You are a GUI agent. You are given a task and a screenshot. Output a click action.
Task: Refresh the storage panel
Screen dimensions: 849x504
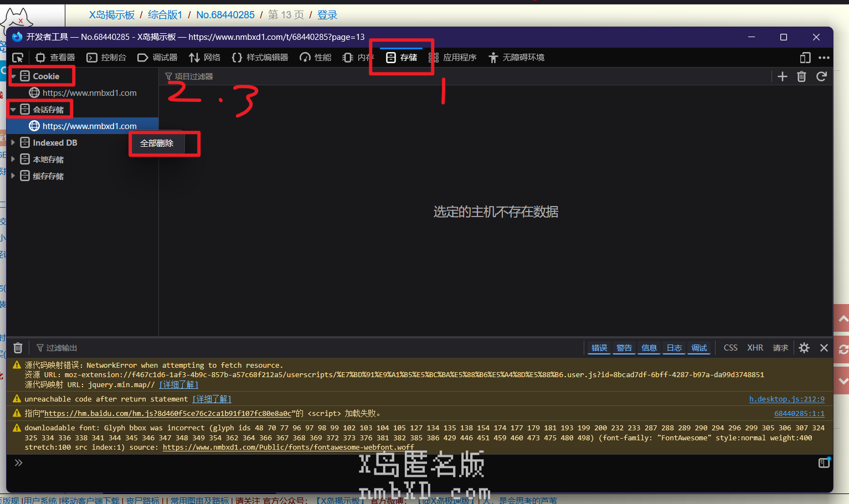point(821,76)
